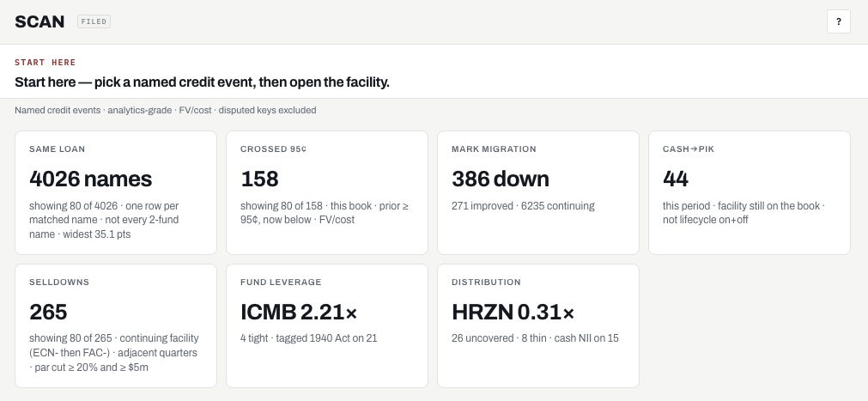Open the Mark Migration card

coord(538,192)
